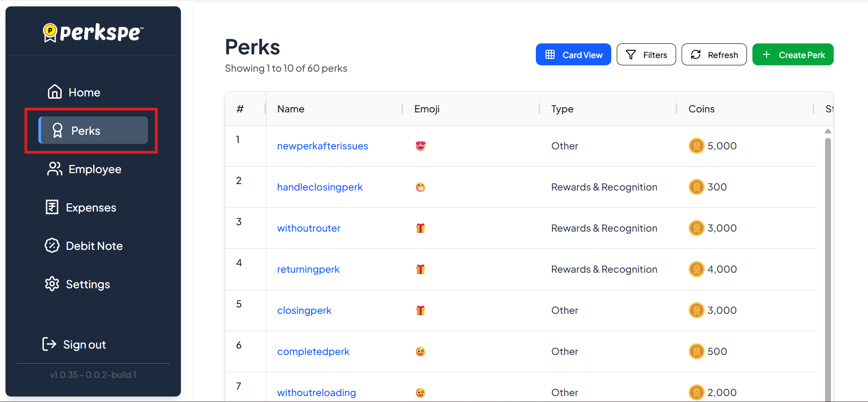Click the Coins column header
This screenshot has width=868, height=402.
(x=701, y=109)
